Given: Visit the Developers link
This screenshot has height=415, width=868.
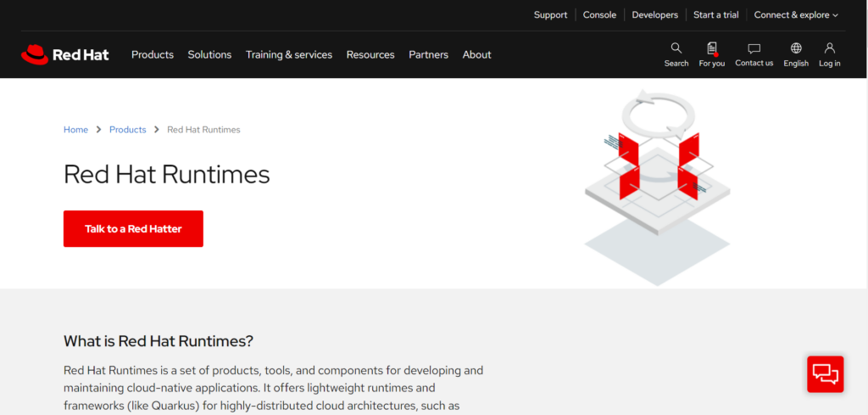Looking at the screenshot, I should pyautogui.click(x=655, y=15).
